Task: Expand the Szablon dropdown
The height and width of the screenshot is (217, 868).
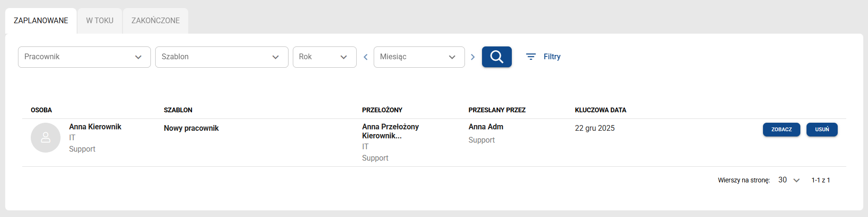Action: click(x=221, y=57)
